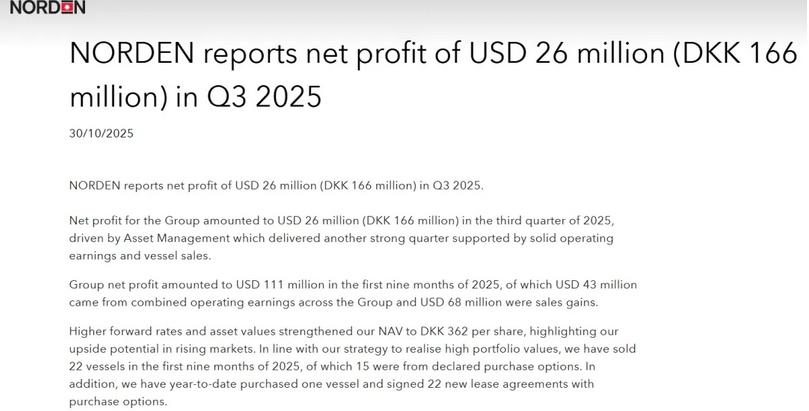Viewport: 809px width, 411px height.
Task: Click the one-line summary sentence below the date
Action: click(275, 186)
